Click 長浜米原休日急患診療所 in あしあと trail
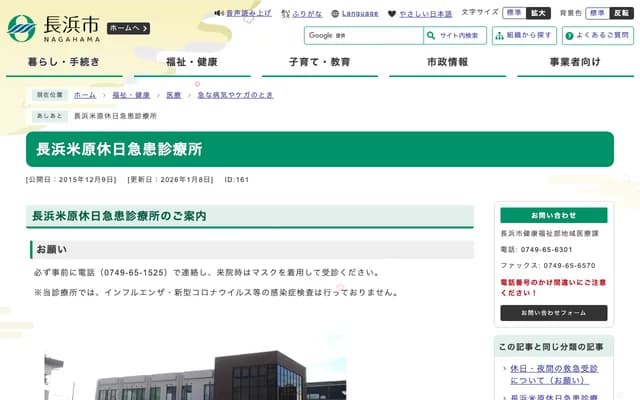This screenshot has width=640, height=400. [115, 116]
